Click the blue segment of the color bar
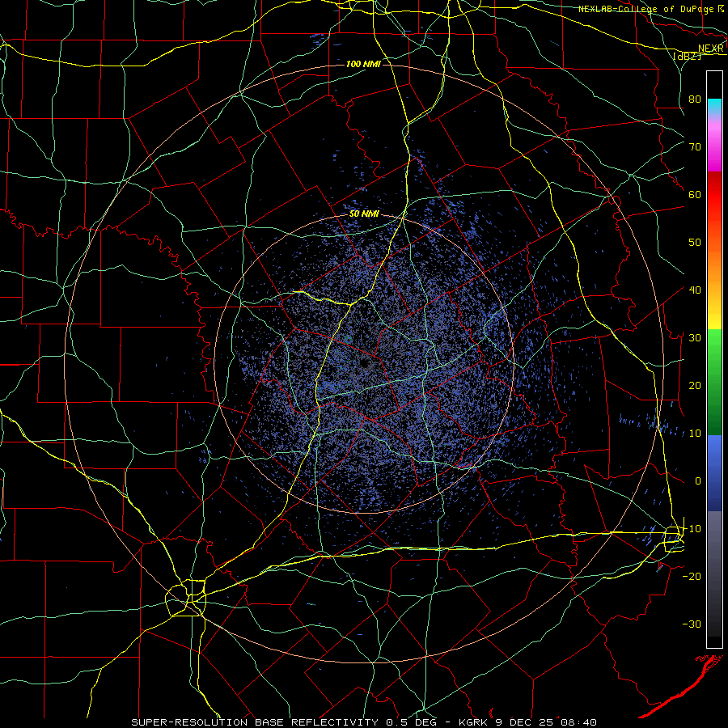Image resolution: width=728 pixels, height=728 pixels. click(714, 472)
